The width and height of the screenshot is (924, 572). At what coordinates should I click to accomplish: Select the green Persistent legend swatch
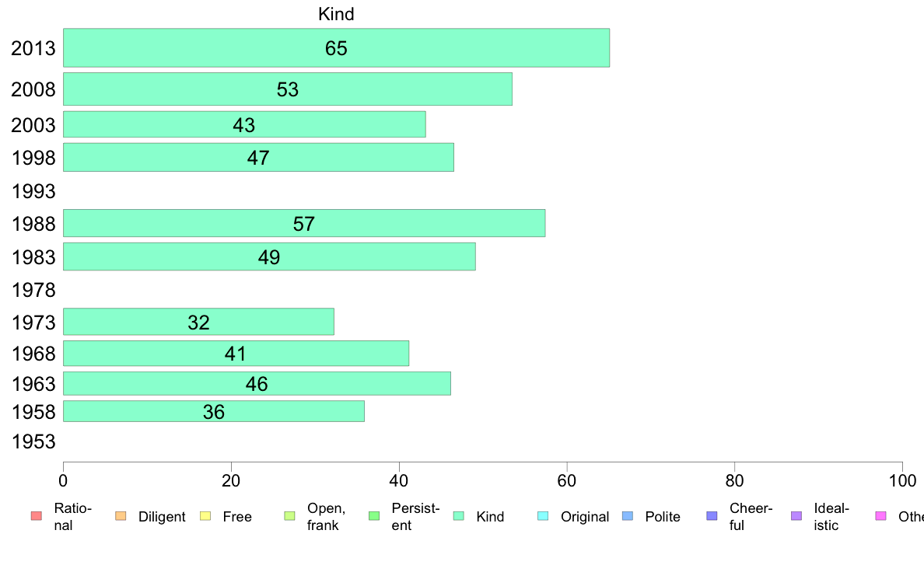click(374, 516)
